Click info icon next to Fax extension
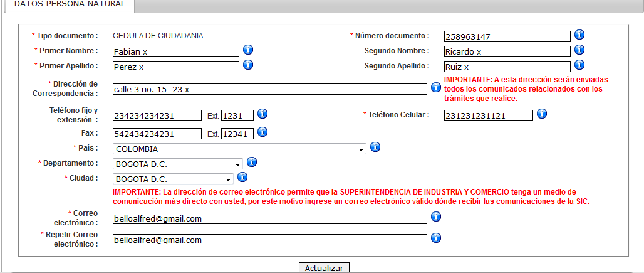This screenshot has height=273, width=644. (262, 132)
